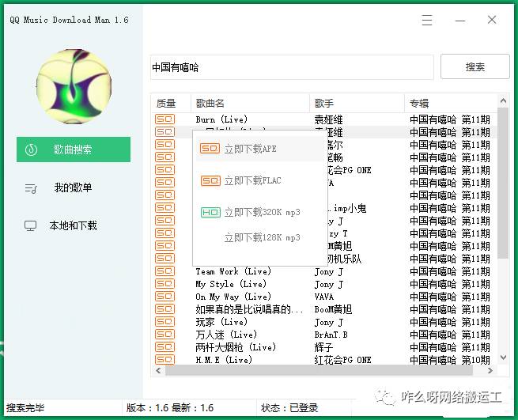Select the song Team Work (Live)
Screen dimensions: 518x420
(233, 271)
